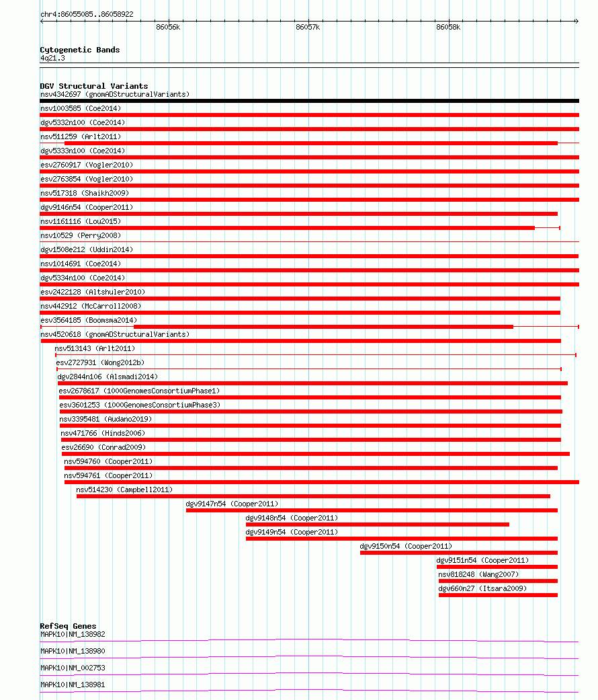598x700 pixels.
Task: Select nsv514230 (Campbell2011) label
Action: tap(124, 490)
